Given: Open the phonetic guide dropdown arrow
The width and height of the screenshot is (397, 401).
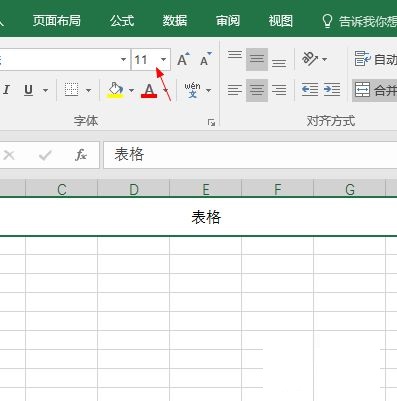Looking at the screenshot, I should (209, 90).
